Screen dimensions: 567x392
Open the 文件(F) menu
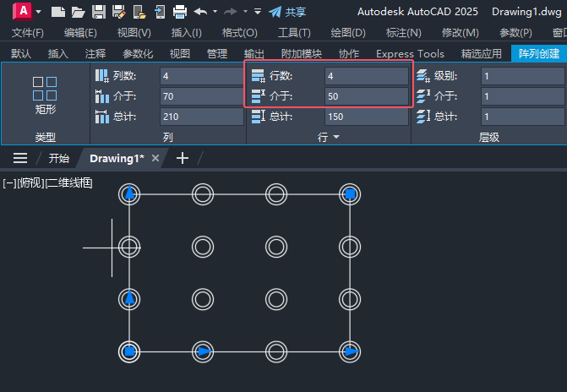click(x=28, y=33)
